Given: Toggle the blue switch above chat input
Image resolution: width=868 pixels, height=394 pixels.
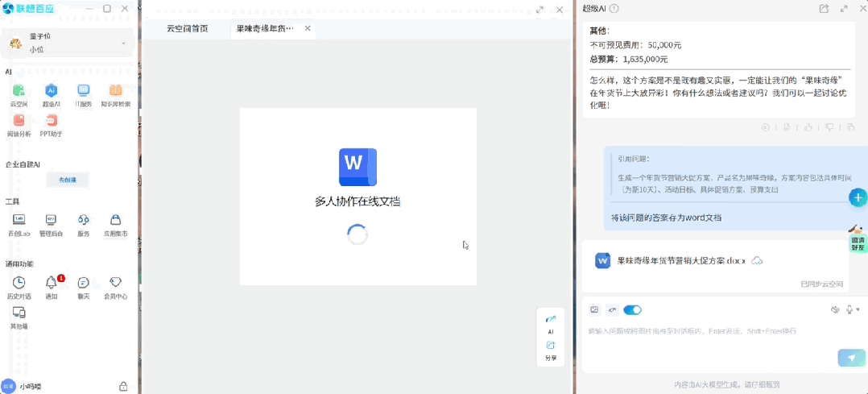Looking at the screenshot, I should [632, 310].
